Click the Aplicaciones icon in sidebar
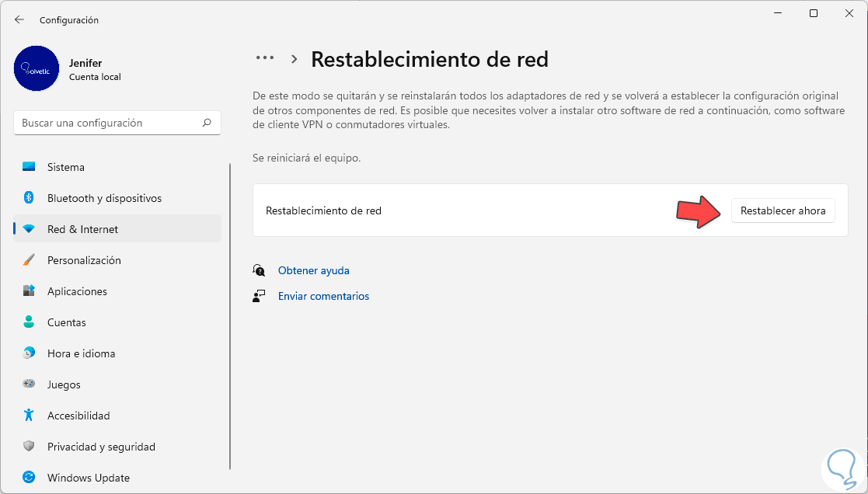868x494 pixels. pyautogui.click(x=29, y=291)
